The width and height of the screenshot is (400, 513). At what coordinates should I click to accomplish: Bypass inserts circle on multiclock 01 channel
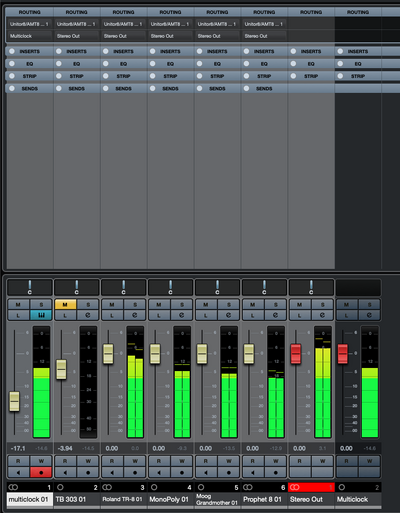(12, 51)
